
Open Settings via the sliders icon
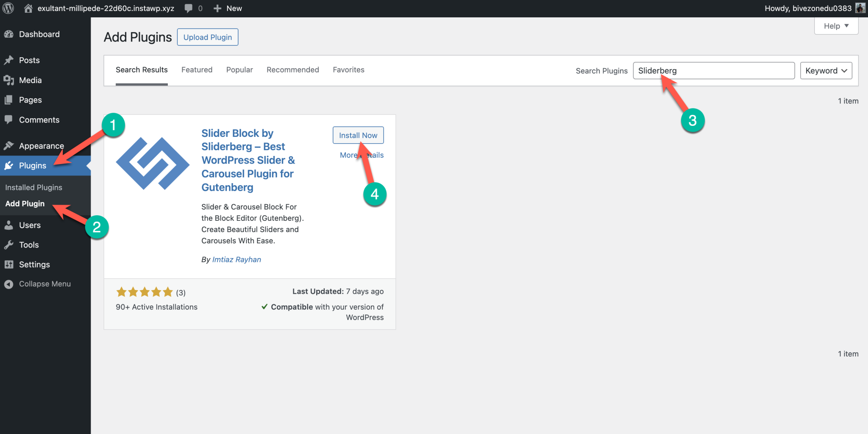[x=9, y=264]
